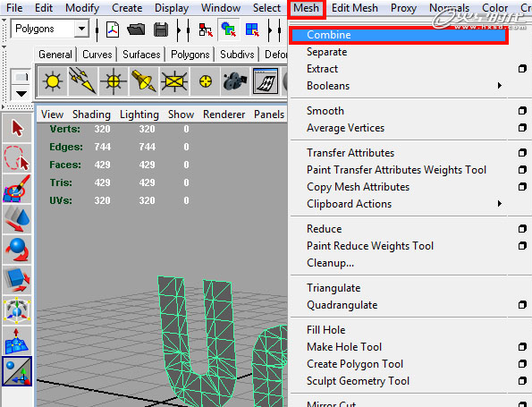Image resolution: width=532 pixels, height=407 pixels.
Task: Open the Proxy menu
Action: 403,8
